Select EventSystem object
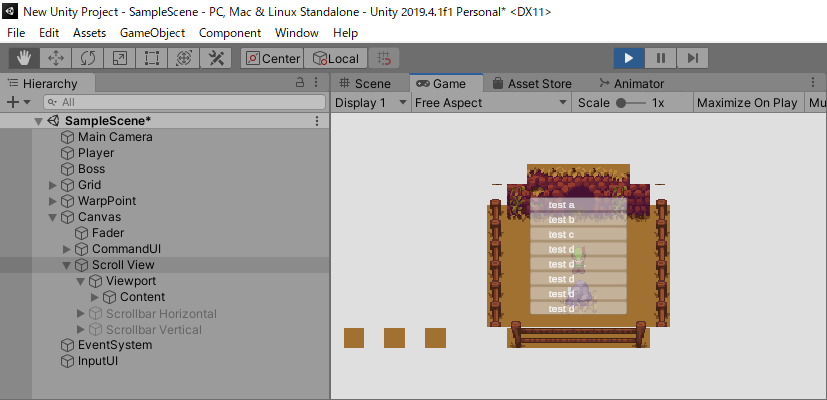The height and width of the screenshot is (400, 827). point(114,345)
